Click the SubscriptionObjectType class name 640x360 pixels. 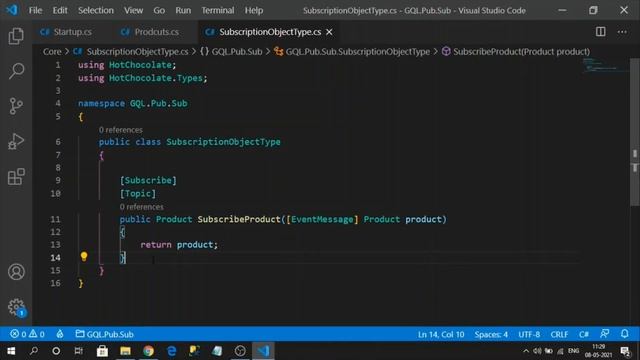pos(223,142)
